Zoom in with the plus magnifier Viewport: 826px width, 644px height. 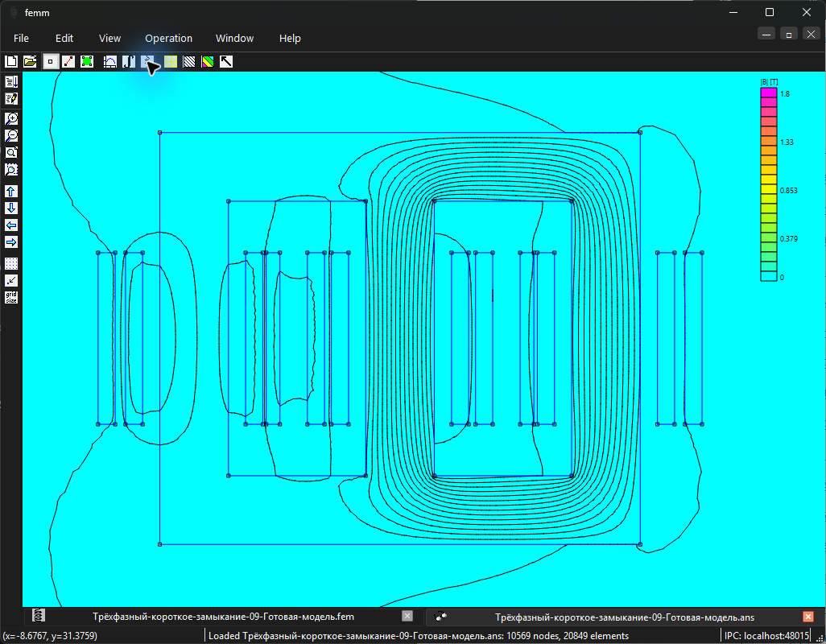point(11,118)
